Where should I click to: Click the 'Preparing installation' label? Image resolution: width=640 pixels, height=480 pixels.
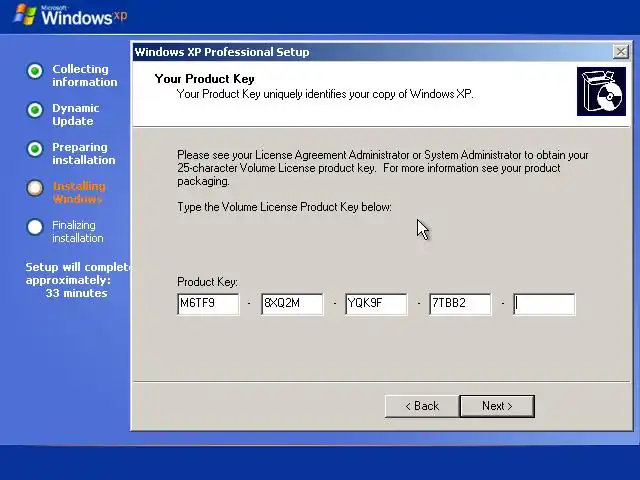pyautogui.click(x=84, y=153)
